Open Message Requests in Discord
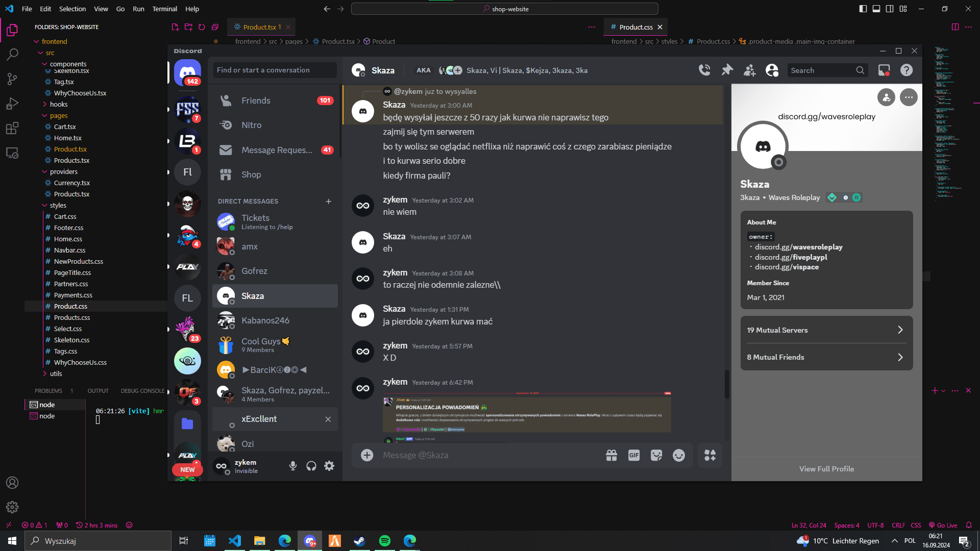 pos(275,150)
